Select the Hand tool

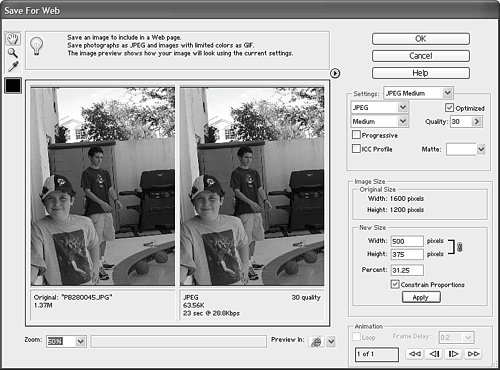(13, 39)
